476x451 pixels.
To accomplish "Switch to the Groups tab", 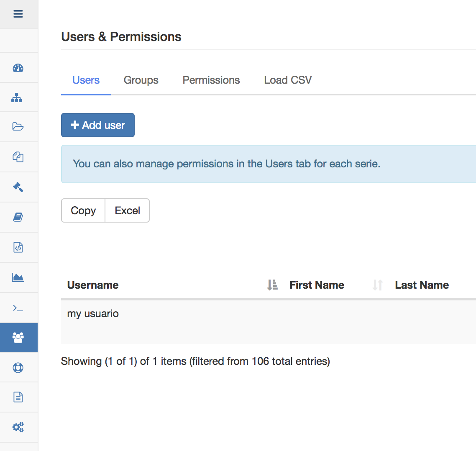I will pos(141,80).
